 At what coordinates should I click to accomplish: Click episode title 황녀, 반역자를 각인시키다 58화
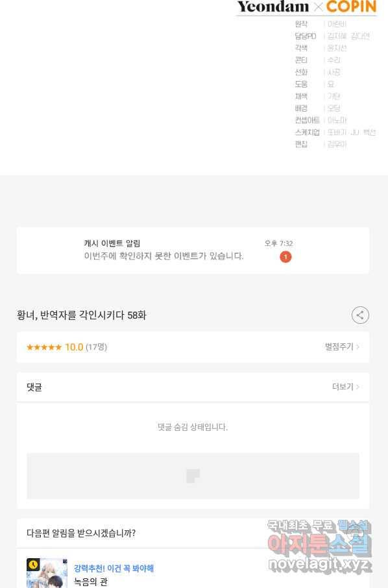(81, 315)
